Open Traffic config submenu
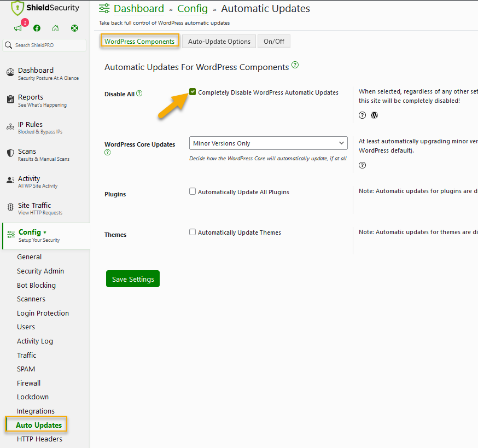 click(x=26, y=355)
